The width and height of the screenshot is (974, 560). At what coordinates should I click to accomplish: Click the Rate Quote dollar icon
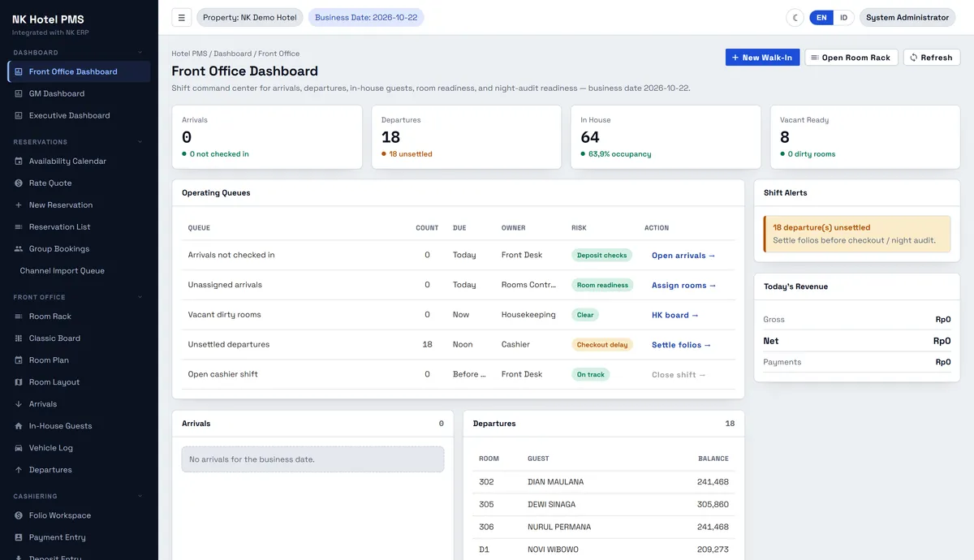(x=19, y=183)
